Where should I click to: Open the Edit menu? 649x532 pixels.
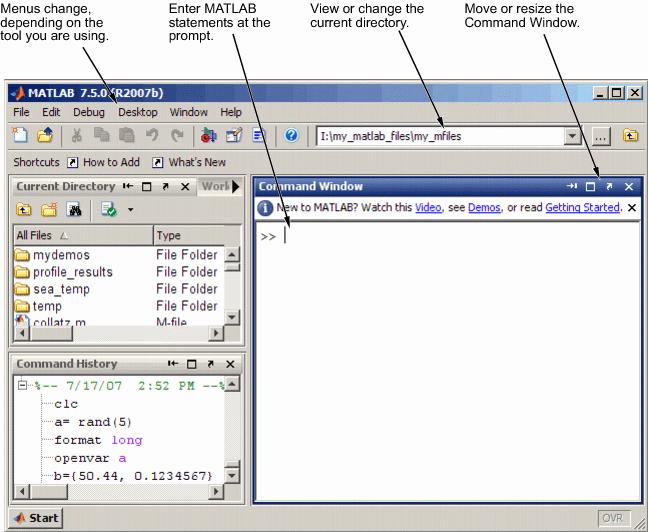coord(51,112)
